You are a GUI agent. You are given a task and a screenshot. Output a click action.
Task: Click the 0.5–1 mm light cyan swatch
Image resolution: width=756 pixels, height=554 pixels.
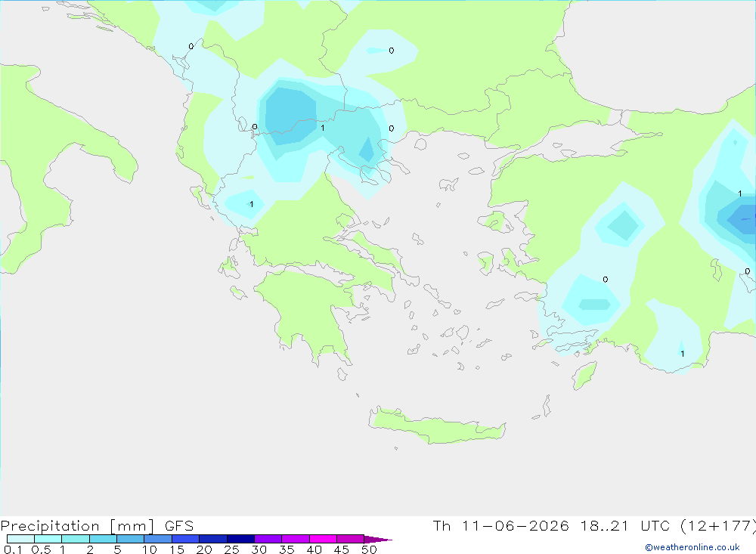click(x=48, y=539)
